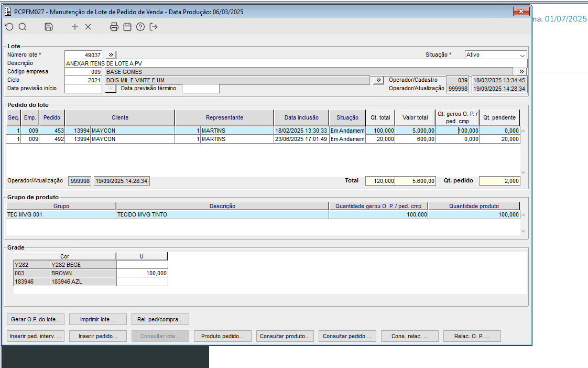
Task: Click the Data previsão término field
Action: (x=201, y=89)
